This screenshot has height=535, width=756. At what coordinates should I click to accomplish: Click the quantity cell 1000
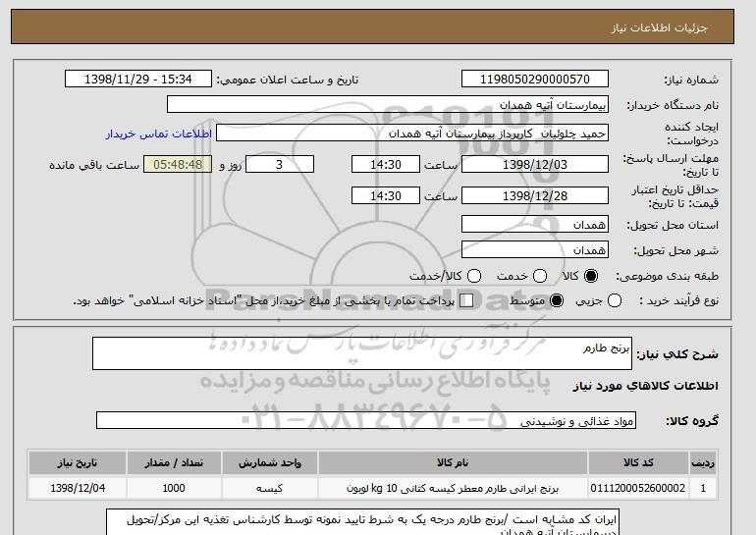(174, 488)
